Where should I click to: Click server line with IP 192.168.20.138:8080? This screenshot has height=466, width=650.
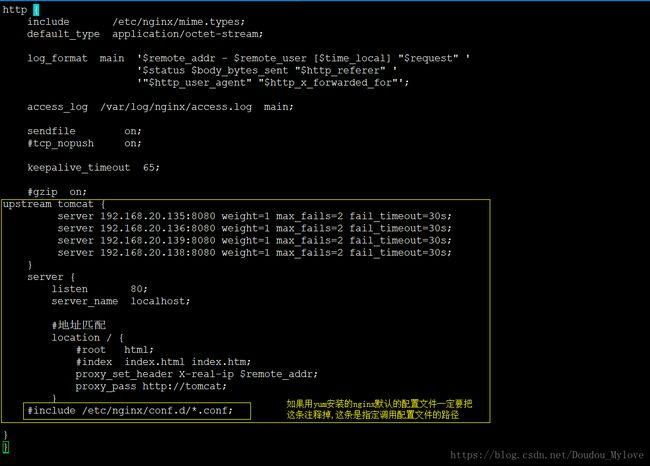coord(255,253)
